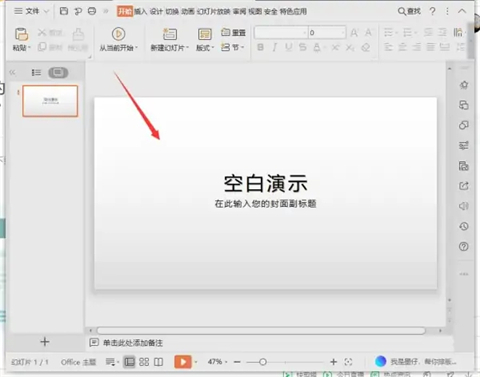This screenshot has height=377, width=480.
Task: Toggle Bold formatting
Action: (x=260, y=47)
